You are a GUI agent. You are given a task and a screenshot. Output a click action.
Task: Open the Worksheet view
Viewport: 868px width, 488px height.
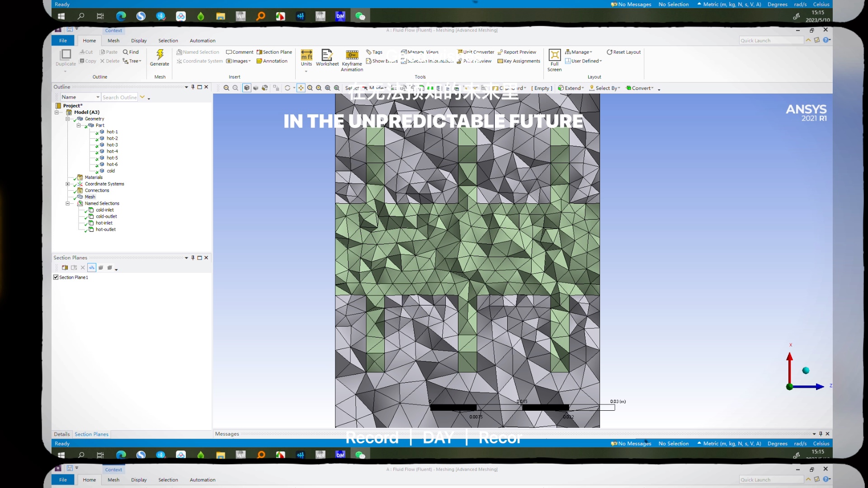[327, 56]
